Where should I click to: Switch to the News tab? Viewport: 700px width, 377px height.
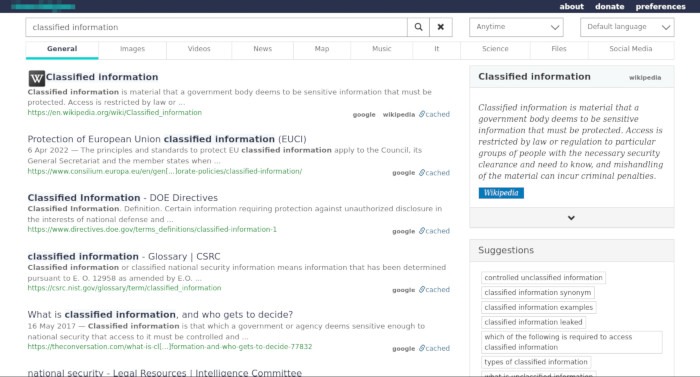(262, 49)
